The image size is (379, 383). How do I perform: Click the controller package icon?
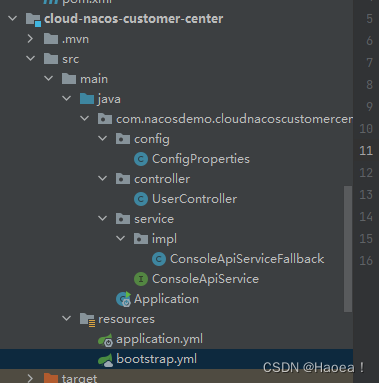123,179
